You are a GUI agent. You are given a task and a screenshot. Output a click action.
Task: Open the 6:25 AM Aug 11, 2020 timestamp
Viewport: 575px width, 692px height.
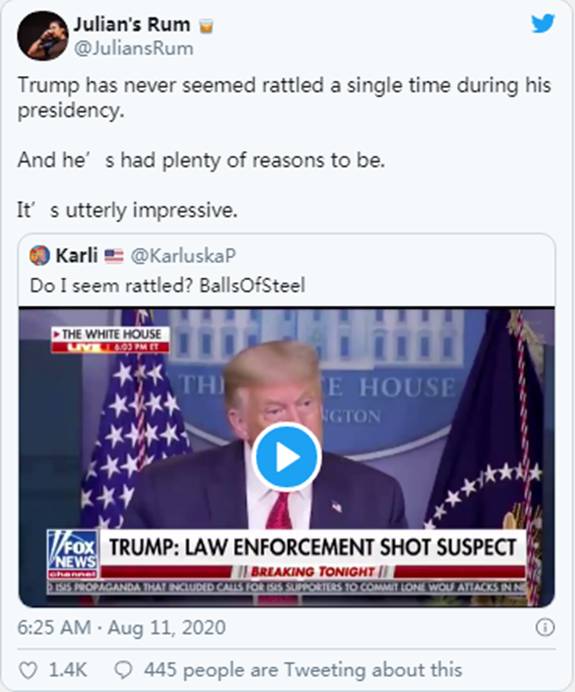click(x=121, y=627)
